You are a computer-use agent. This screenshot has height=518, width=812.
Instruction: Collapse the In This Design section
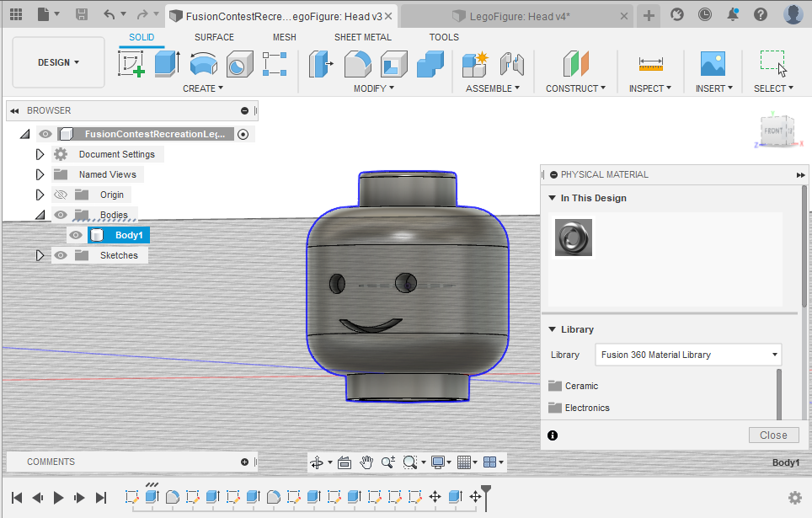coord(552,198)
